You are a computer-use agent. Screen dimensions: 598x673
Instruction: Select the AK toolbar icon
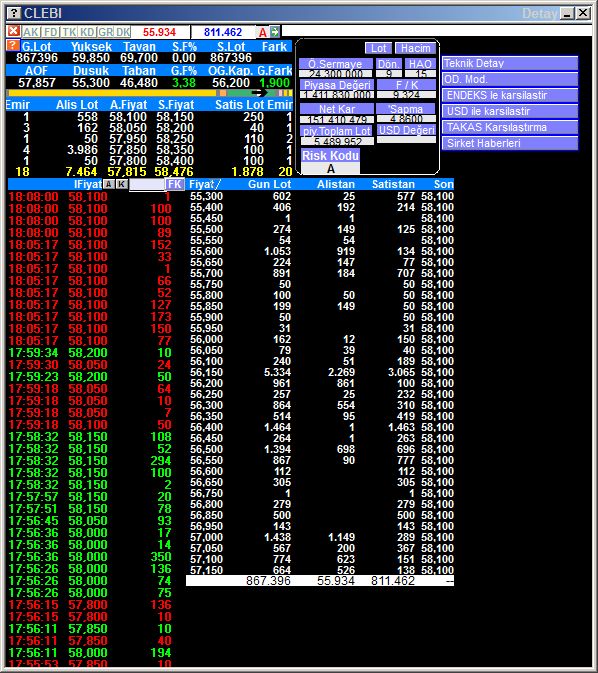click(x=30, y=32)
